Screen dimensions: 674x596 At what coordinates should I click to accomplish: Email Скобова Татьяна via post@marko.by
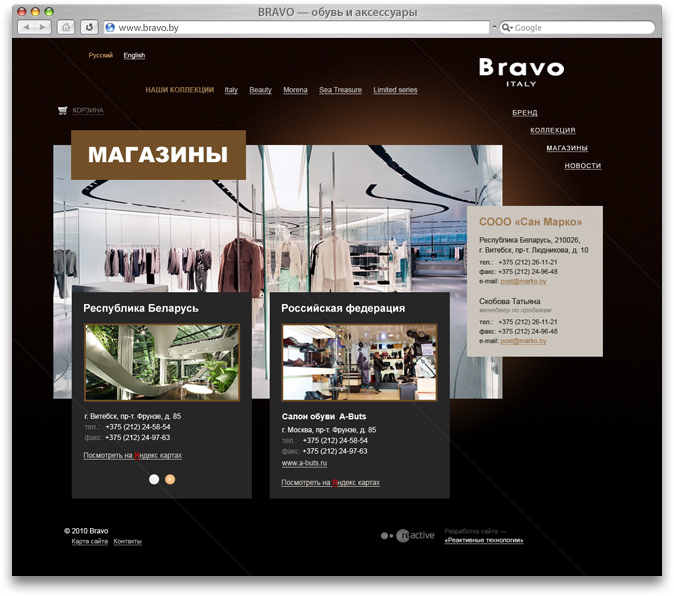coord(523,341)
